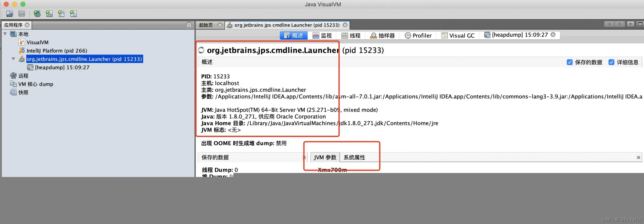Open the 线程 threads tab
The height and width of the screenshot is (224, 644).
click(x=351, y=35)
